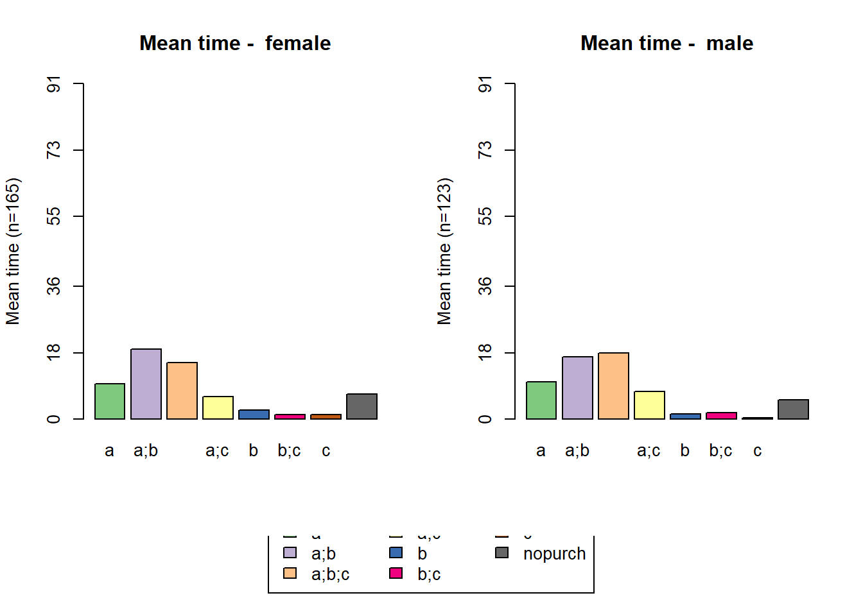Click the purple a;b legend swatch

coord(290,553)
